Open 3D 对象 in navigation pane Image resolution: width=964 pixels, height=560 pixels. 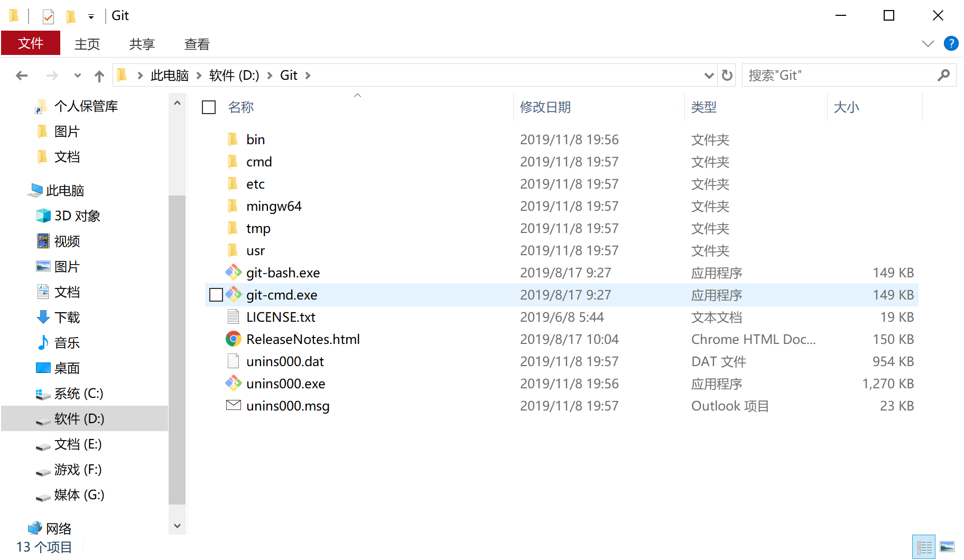(x=77, y=216)
